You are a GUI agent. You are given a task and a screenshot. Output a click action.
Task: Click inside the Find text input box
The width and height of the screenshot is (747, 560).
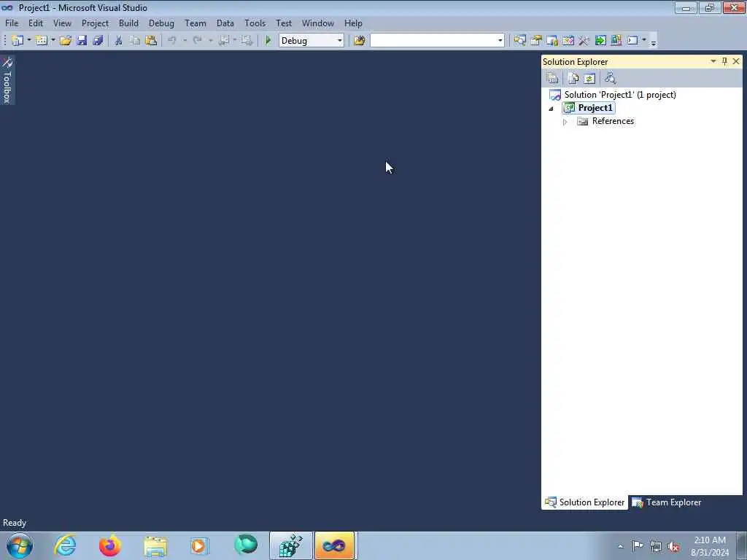433,41
